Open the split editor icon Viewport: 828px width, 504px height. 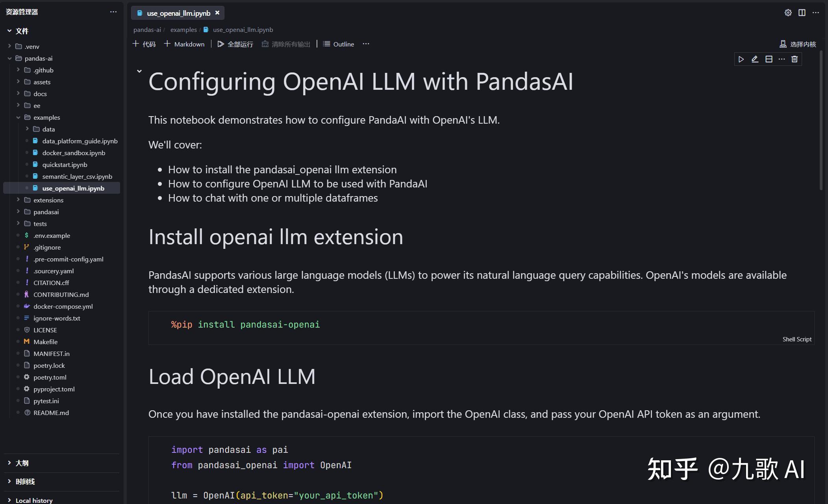point(802,12)
